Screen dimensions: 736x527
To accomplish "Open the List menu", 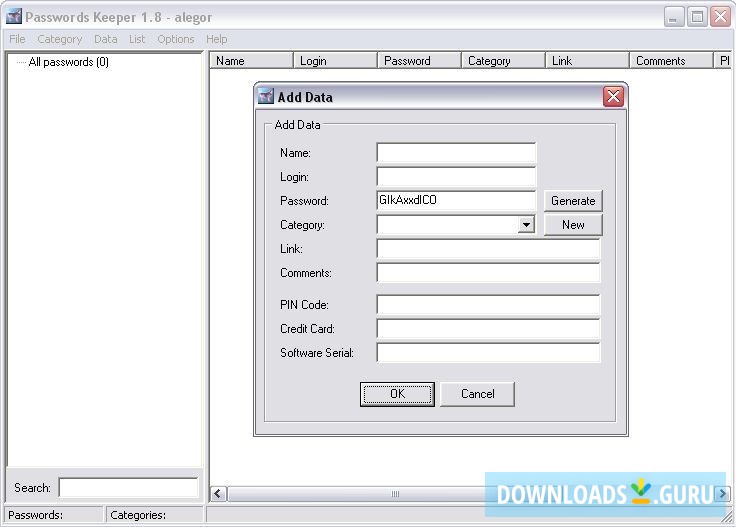I will [137, 39].
